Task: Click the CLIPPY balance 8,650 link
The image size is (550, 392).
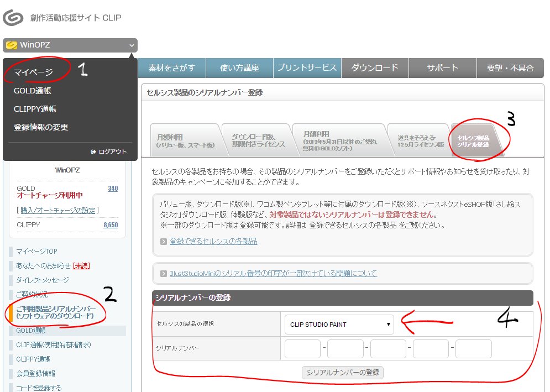Action: [111, 225]
